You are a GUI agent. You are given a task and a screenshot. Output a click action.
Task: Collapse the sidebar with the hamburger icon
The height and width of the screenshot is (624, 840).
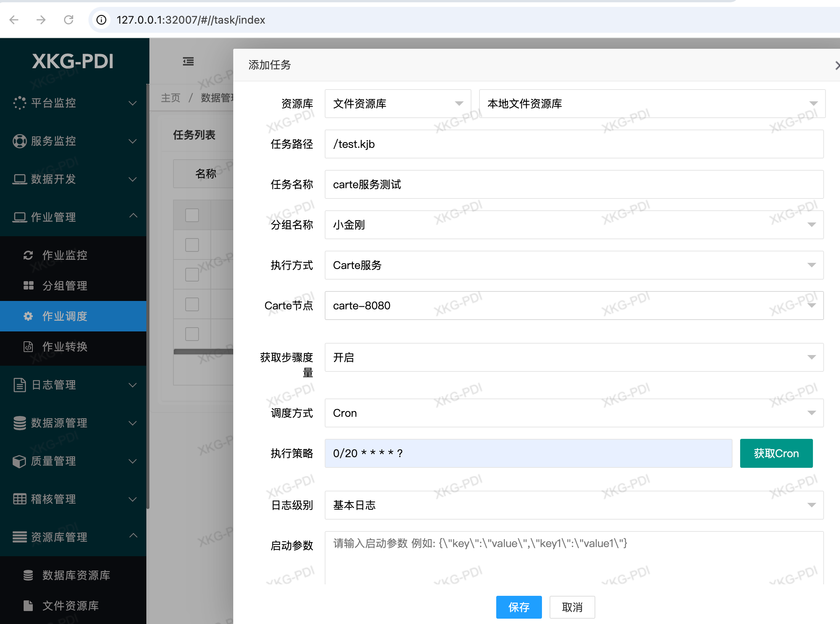pyautogui.click(x=188, y=61)
